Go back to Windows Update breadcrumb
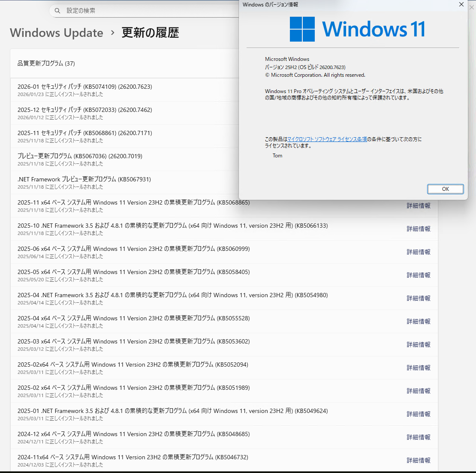 [x=57, y=33]
